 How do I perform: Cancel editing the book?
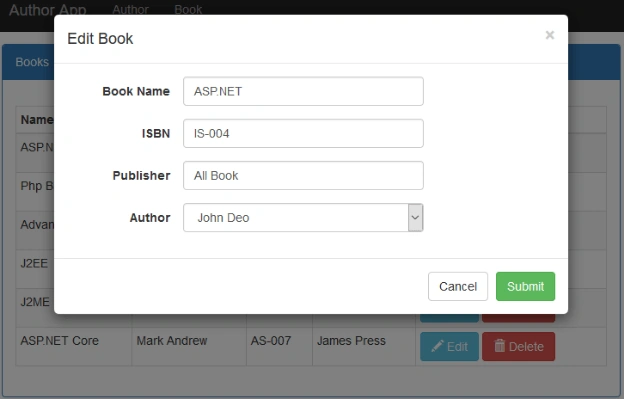click(458, 286)
